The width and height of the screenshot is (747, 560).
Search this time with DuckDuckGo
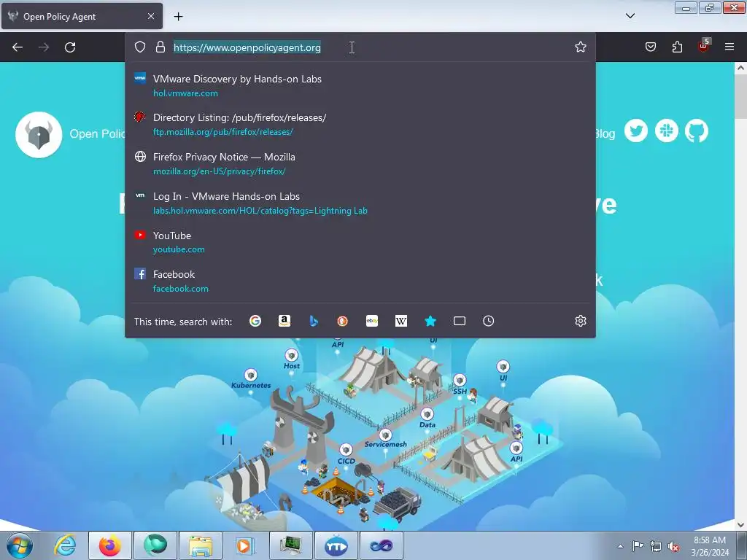click(343, 321)
